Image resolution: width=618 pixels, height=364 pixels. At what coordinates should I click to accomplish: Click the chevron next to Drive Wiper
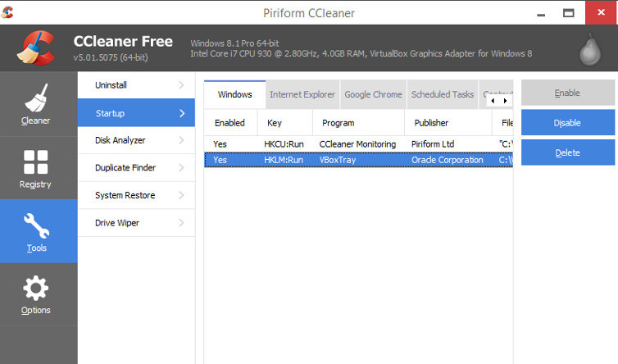181,223
